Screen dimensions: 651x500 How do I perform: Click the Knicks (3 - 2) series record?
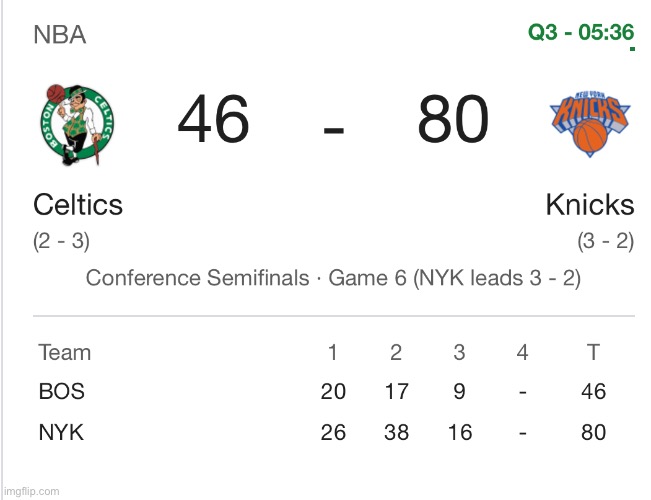click(x=605, y=242)
